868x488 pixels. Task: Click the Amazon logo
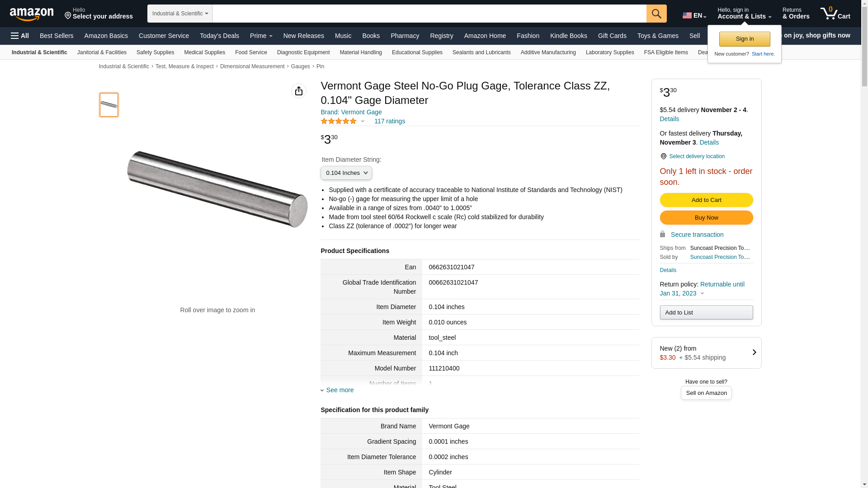(32, 14)
